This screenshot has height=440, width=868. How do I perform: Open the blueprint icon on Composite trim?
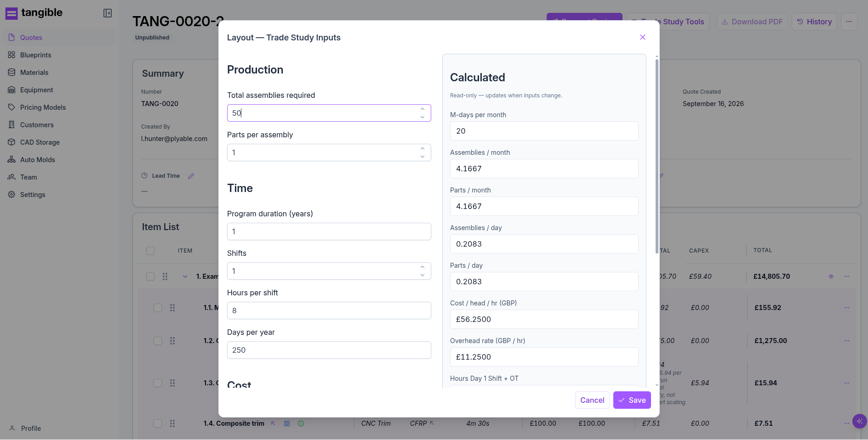click(x=287, y=423)
